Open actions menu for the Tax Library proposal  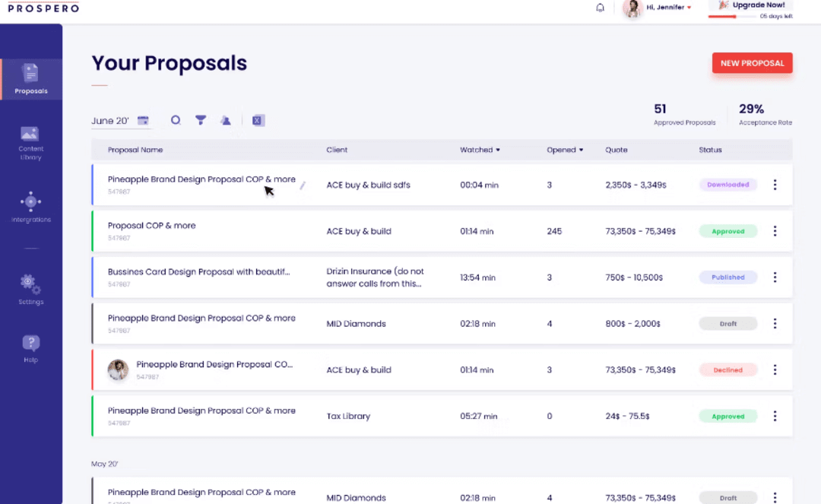775,416
